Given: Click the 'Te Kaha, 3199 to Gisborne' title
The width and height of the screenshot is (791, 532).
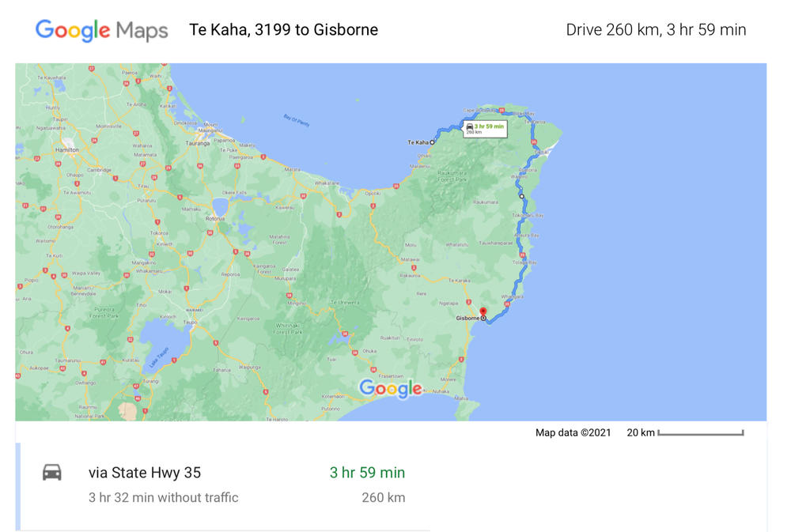Looking at the screenshot, I should (x=283, y=30).
